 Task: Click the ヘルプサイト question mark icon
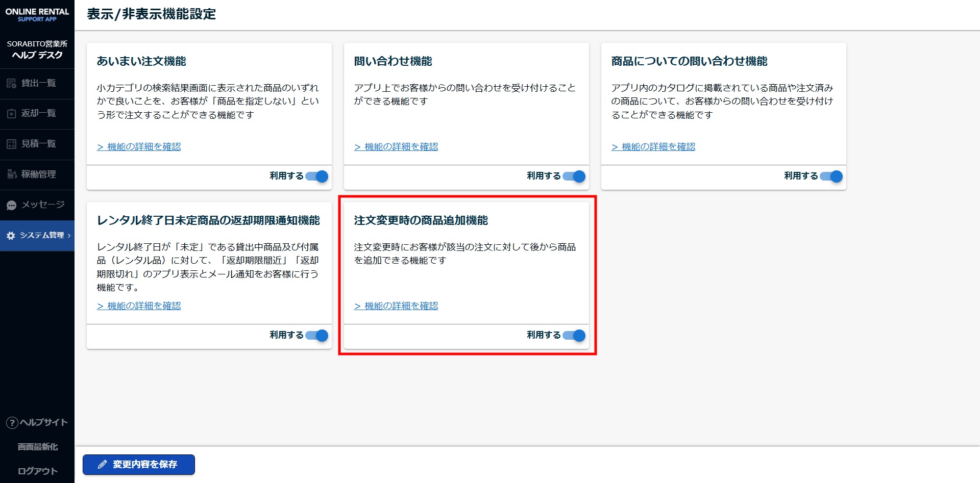(x=12, y=423)
